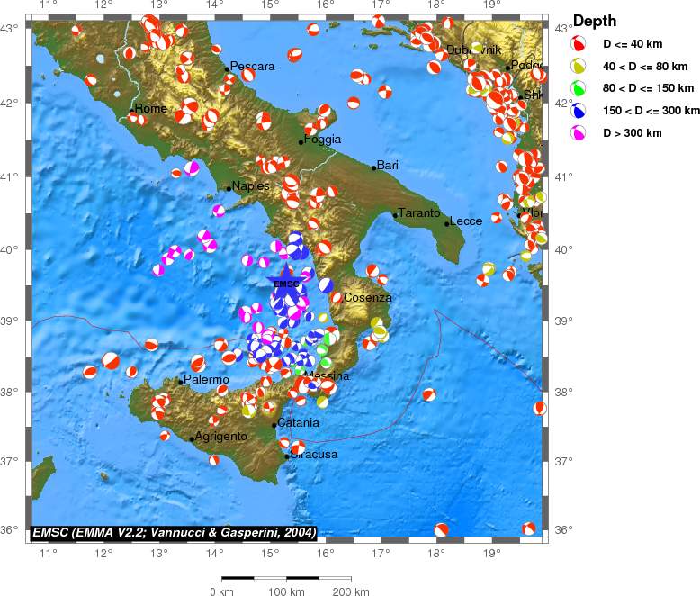Click the Catania city label
This screenshot has height=596, width=700.
299,423
